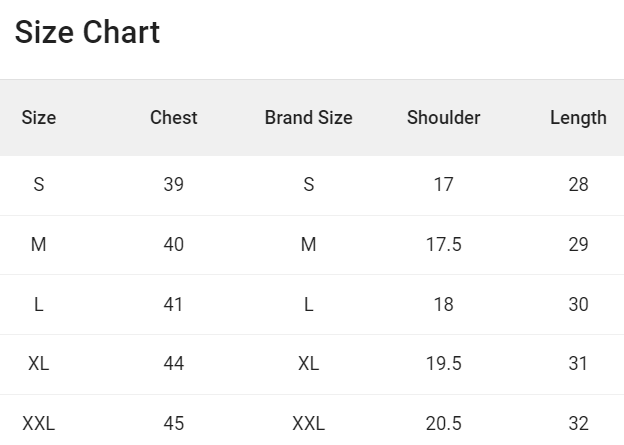This screenshot has height=445, width=624.
Task: Click the Brand Size column header
Action: [309, 117]
